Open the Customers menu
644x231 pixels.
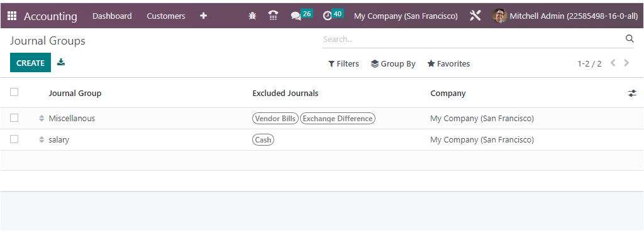point(166,16)
